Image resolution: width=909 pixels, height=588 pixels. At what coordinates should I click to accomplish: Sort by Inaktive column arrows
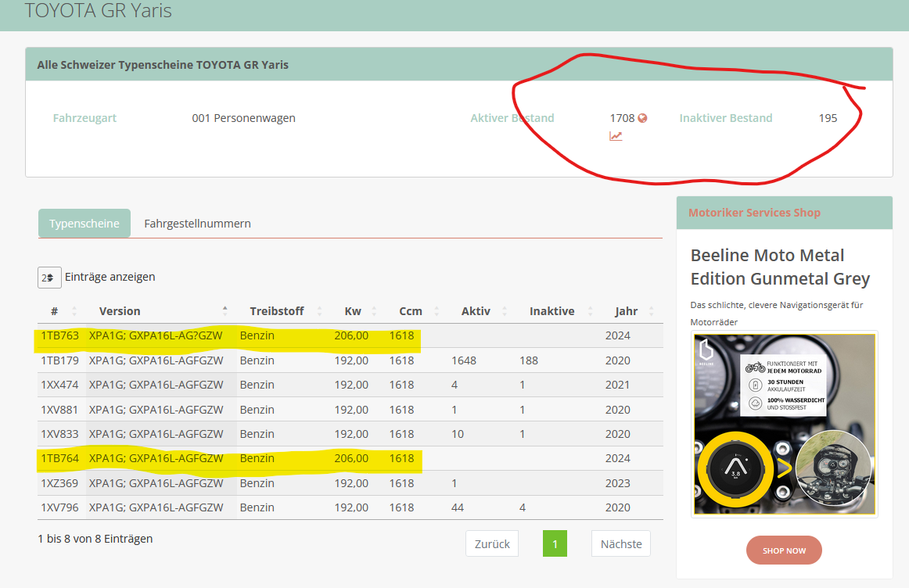tap(590, 311)
